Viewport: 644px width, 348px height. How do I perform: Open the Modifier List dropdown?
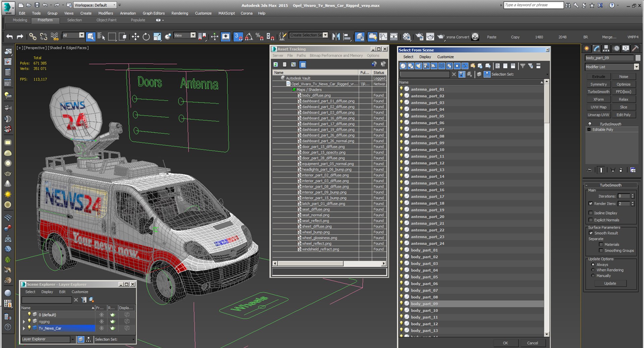pyautogui.click(x=636, y=67)
